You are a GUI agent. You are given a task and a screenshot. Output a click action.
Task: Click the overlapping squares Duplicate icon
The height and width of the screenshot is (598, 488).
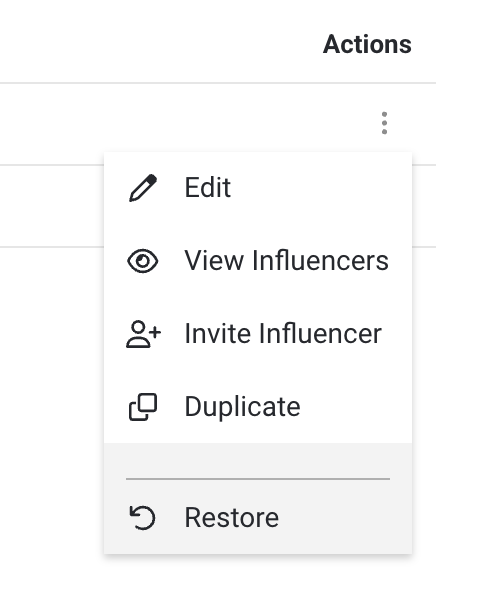point(143,407)
